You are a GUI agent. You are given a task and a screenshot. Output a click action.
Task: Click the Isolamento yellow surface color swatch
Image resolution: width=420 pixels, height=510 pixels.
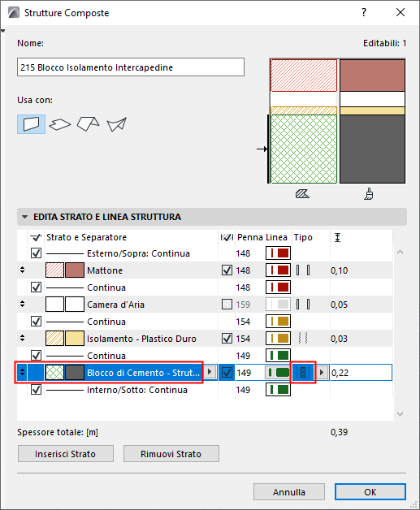(x=75, y=339)
